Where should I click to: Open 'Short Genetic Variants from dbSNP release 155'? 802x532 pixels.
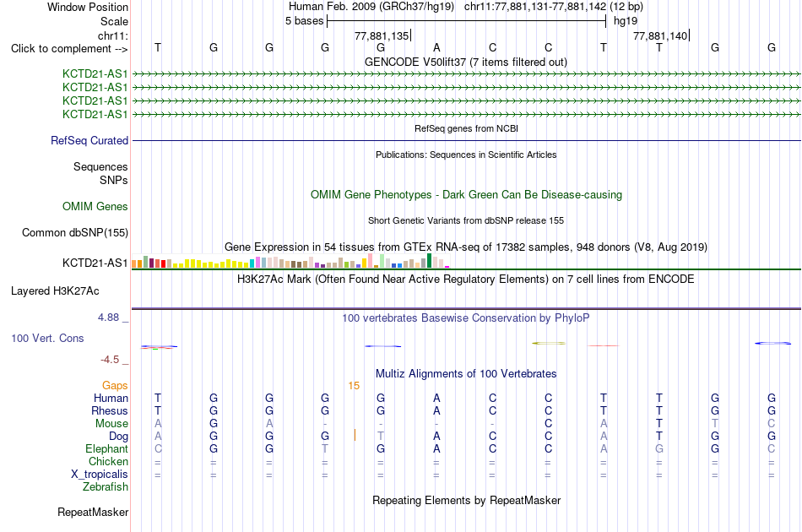[x=466, y=220]
